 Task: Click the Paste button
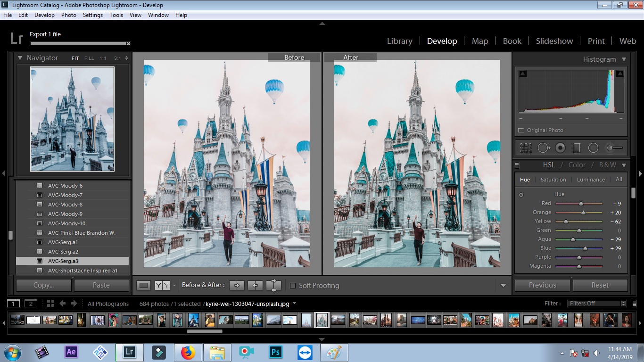point(101,285)
